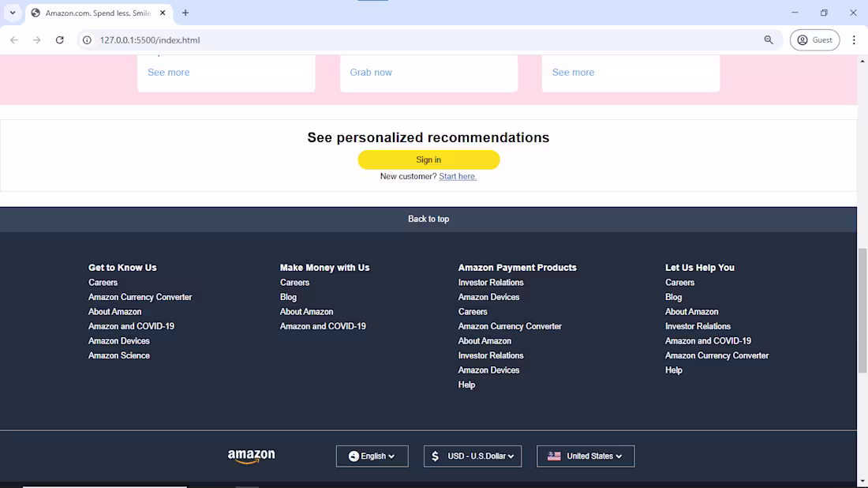Click the site info icon in the address bar

pyautogui.click(x=87, y=40)
